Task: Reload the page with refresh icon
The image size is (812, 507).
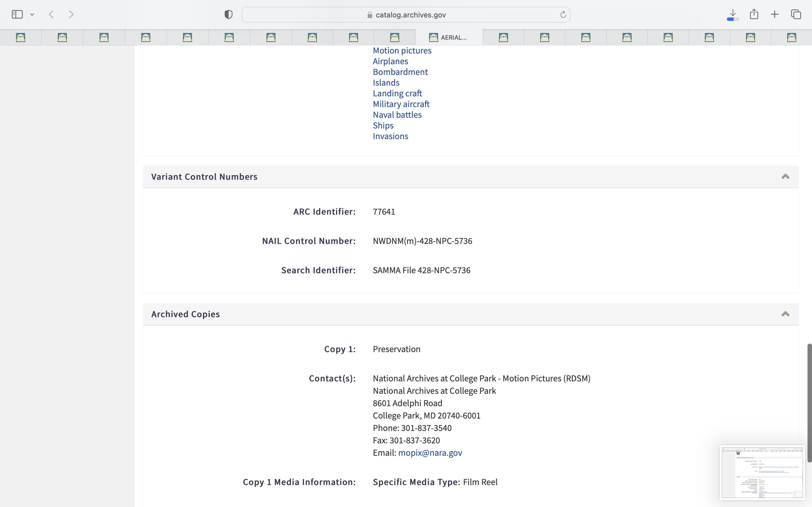Action: 563,14
